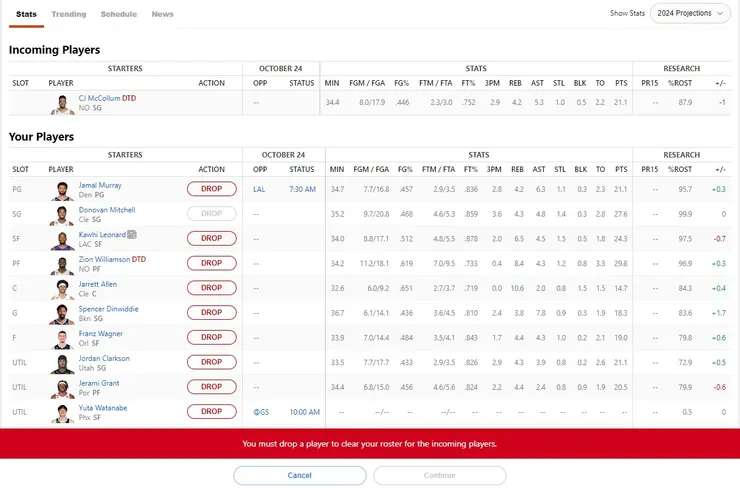Click Donovan Mitchell's headshot thumbnail

pyautogui.click(x=62, y=216)
